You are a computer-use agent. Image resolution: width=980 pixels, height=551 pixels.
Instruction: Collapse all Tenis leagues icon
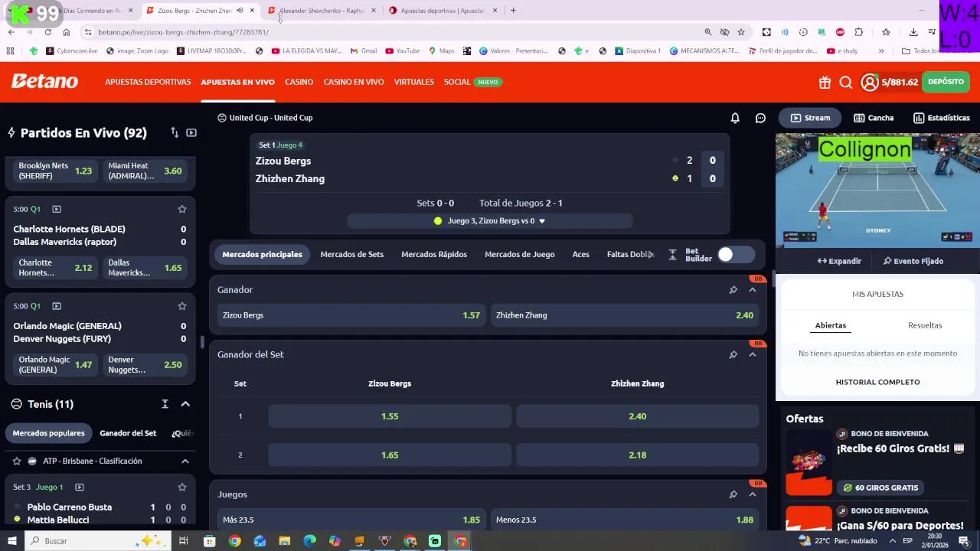coord(165,404)
